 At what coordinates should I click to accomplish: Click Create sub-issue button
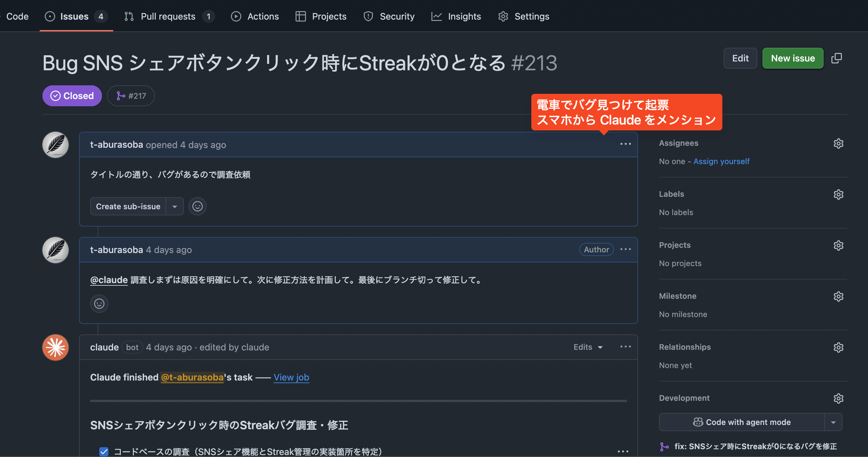pyautogui.click(x=128, y=206)
